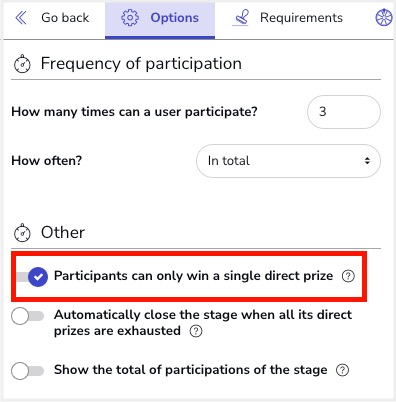Switch to the Requirements tab
Viewport: 396px width, 402px height.
287,18
